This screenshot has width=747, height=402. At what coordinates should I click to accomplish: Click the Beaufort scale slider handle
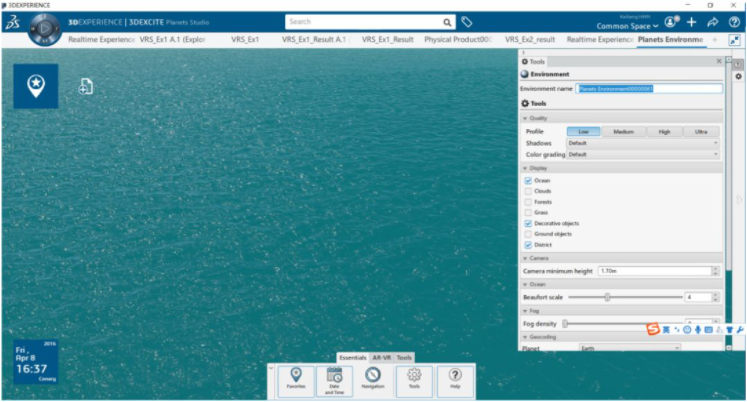point(607,297)
